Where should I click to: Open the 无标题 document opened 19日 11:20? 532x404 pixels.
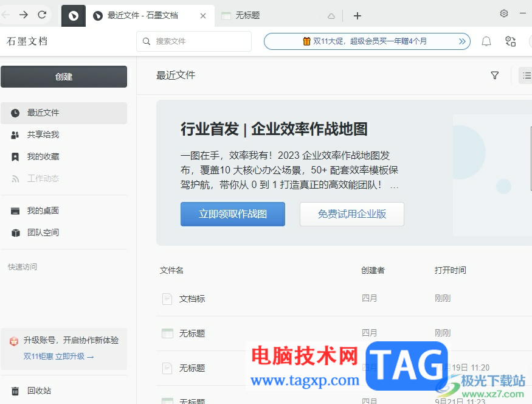tap(192, 368)
